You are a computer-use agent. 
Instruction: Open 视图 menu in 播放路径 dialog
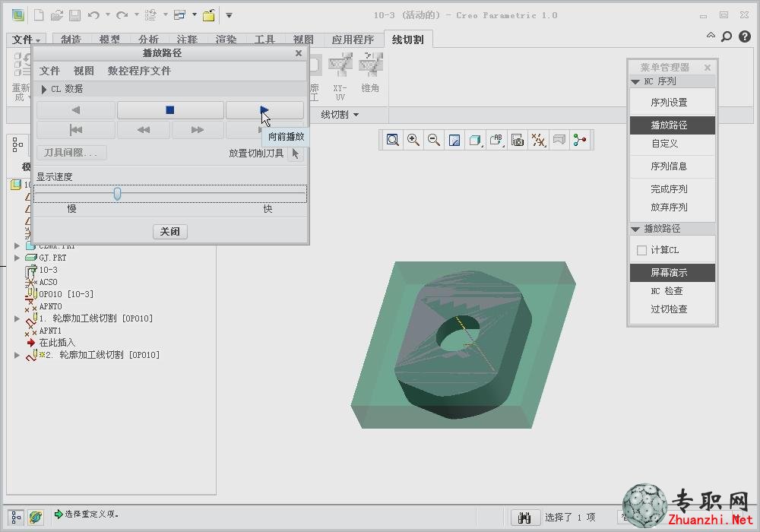click(84, 71)
